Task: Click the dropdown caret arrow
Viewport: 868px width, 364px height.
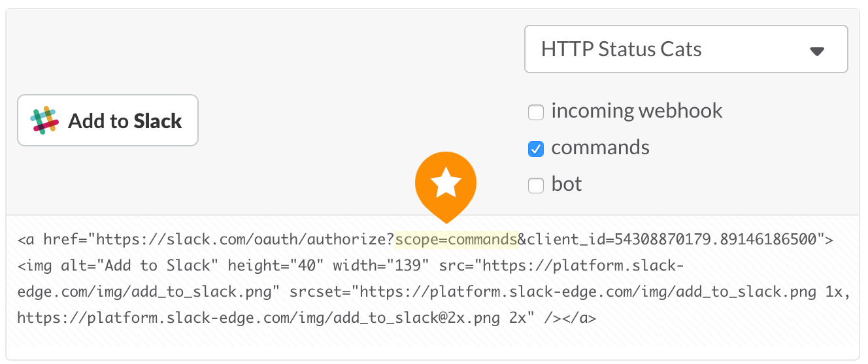Action: (817, 51)
